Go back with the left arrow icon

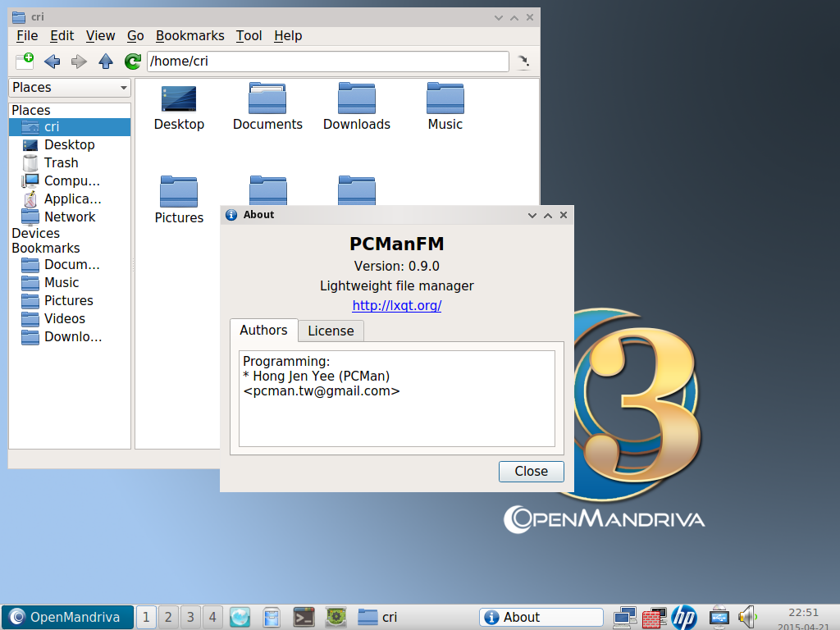point(52,62)
